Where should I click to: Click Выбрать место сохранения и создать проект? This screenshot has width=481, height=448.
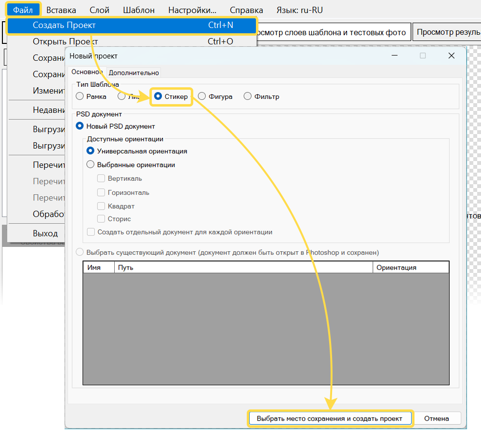click(x=330, y=419)
